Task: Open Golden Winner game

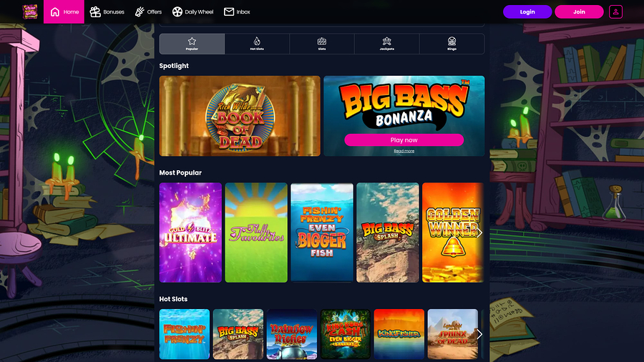Action: [x=453, y=233]
